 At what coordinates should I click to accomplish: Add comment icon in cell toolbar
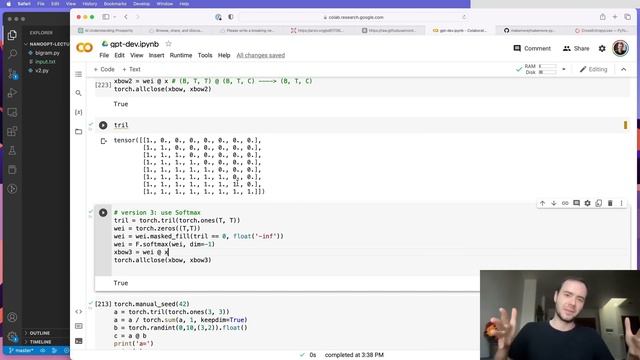[x=576, y=203]
